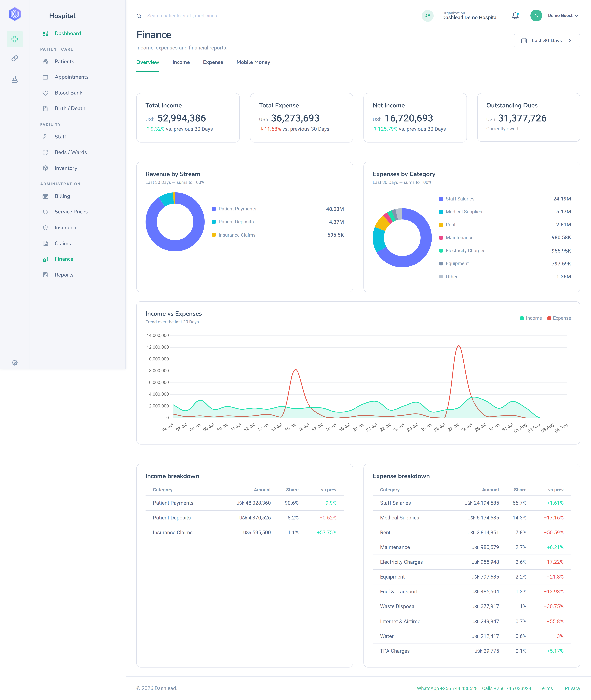Image resolution: width=591 pixels, height=700 pixels.
Task: Click the Staff person icon
Action: coord(46,137)
